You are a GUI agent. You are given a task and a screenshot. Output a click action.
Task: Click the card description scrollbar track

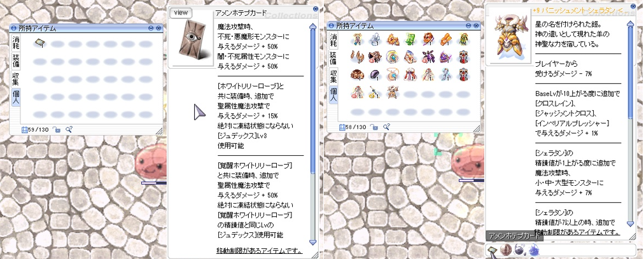[312, 134]
